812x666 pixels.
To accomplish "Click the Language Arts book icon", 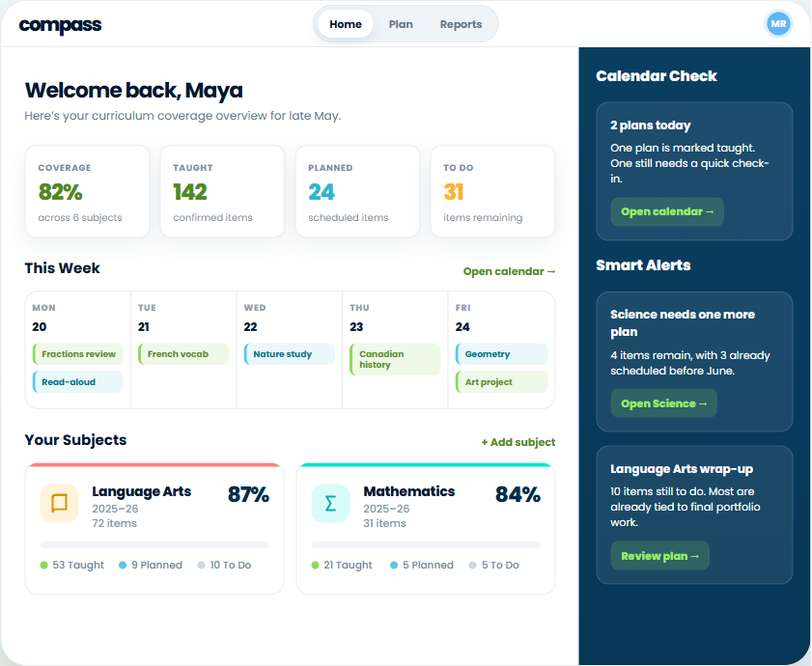I will click(x=60, y=503).
